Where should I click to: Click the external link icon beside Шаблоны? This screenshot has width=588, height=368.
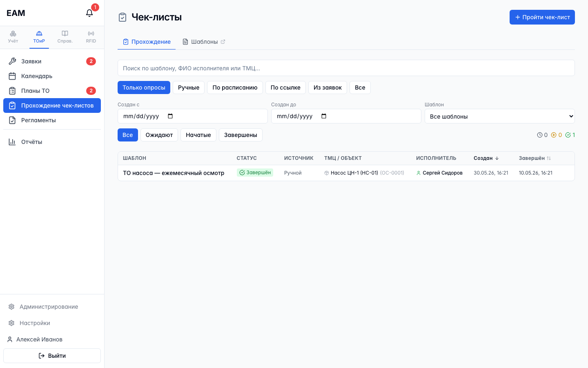click(x=223, y=42)
